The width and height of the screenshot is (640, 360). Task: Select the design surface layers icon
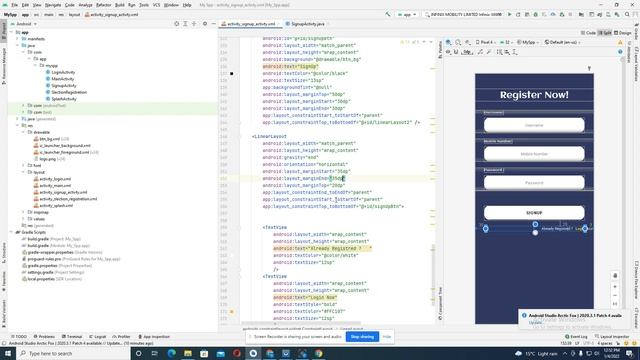point(449,42)
